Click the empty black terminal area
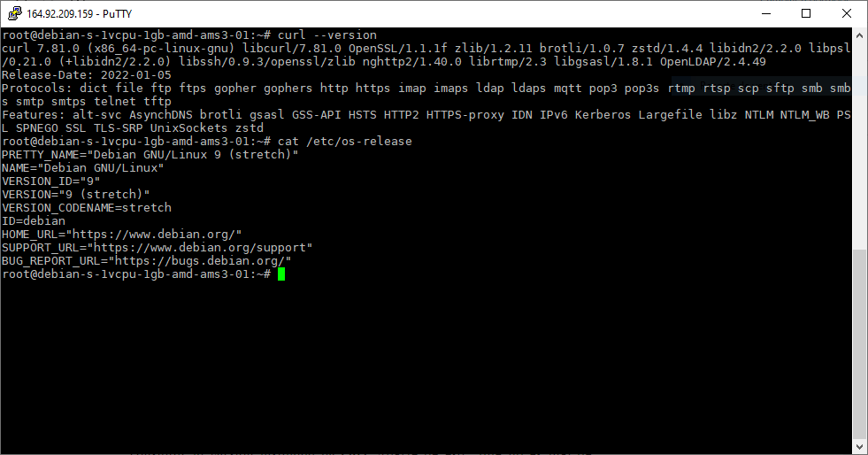 426,366
